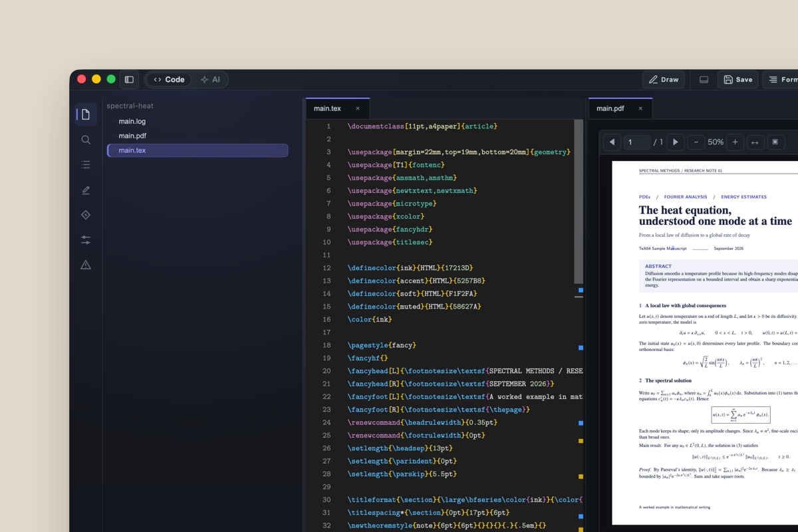
Task: Zoom out the PDF preview
Action: click(x=696, y=142)
